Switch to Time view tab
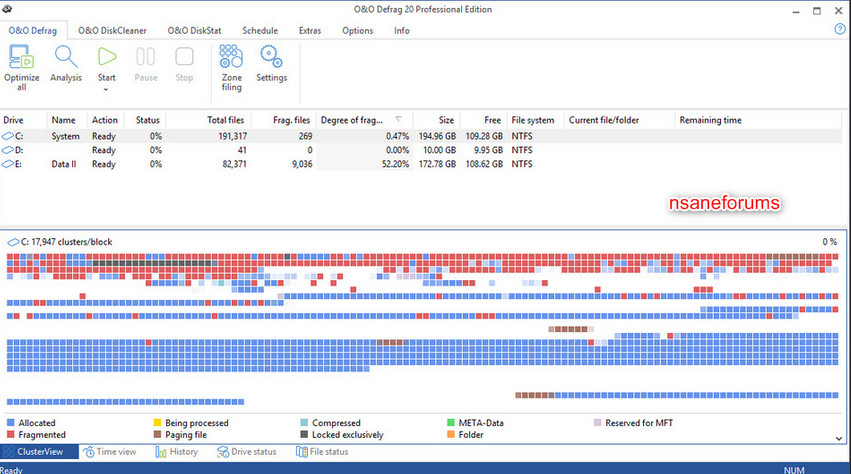The image size is (851, 474). (x=111, y=452)
